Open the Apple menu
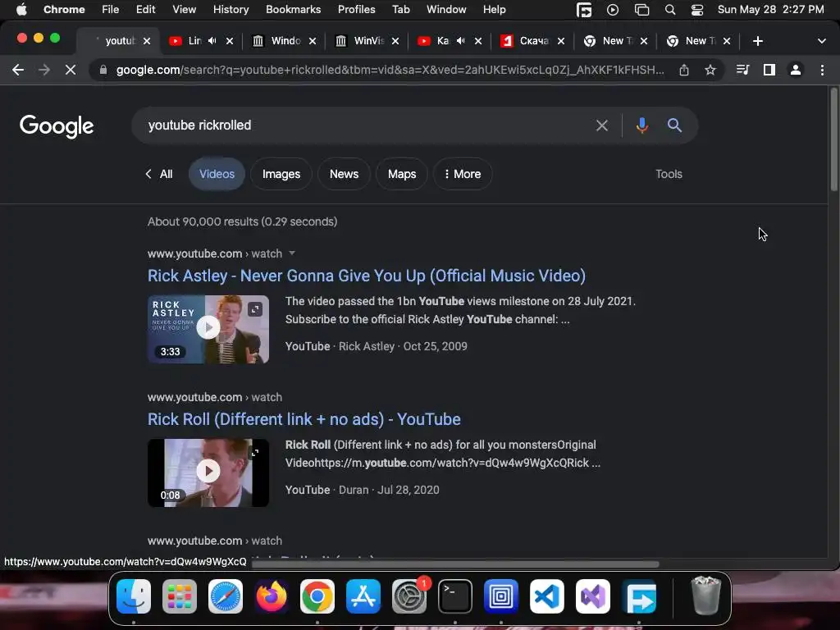 click(x=21, y=10)
